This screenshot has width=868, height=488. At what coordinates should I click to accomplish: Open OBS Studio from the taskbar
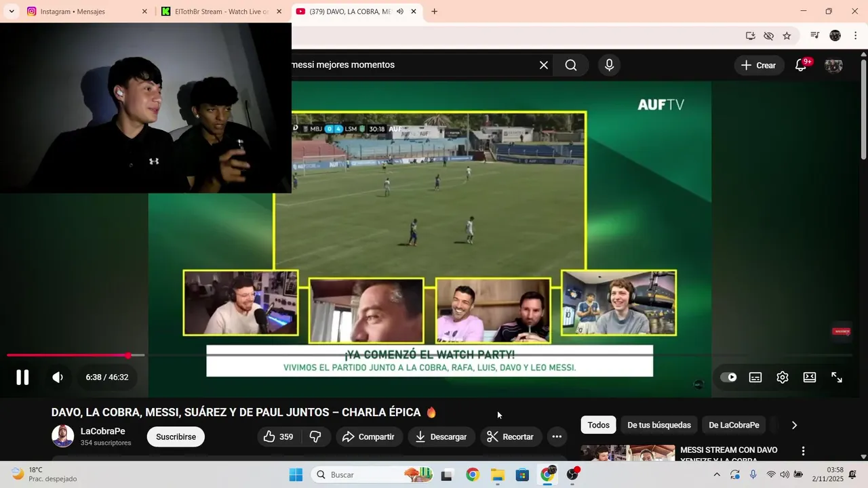pos(573,474)
